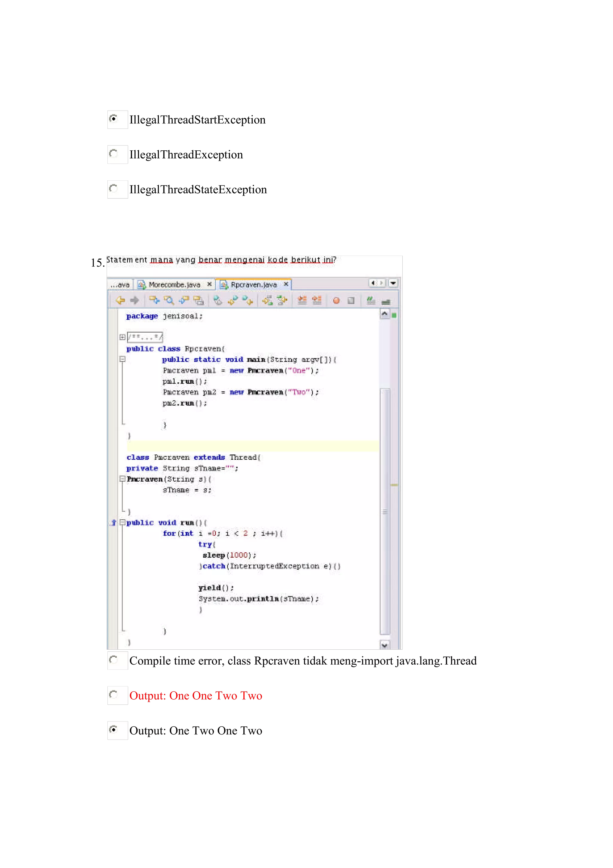
Task: Click the Java file icon on Rpcraven.java tab
Action: click(x=224, y=284)
